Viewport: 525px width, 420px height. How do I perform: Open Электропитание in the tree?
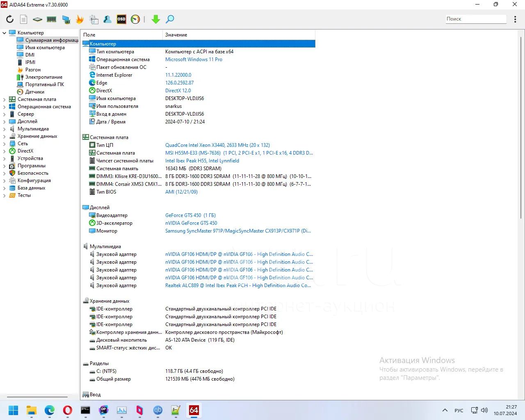[44, 77]
